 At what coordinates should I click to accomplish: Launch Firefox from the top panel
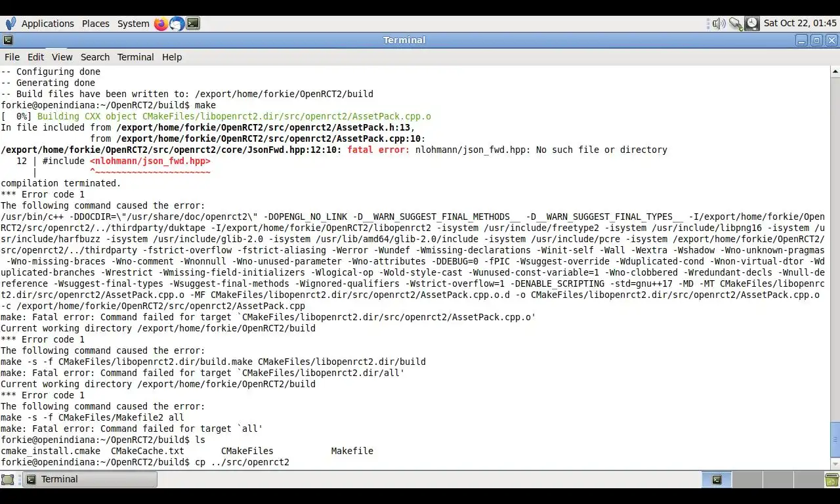(x=161, y=24)
